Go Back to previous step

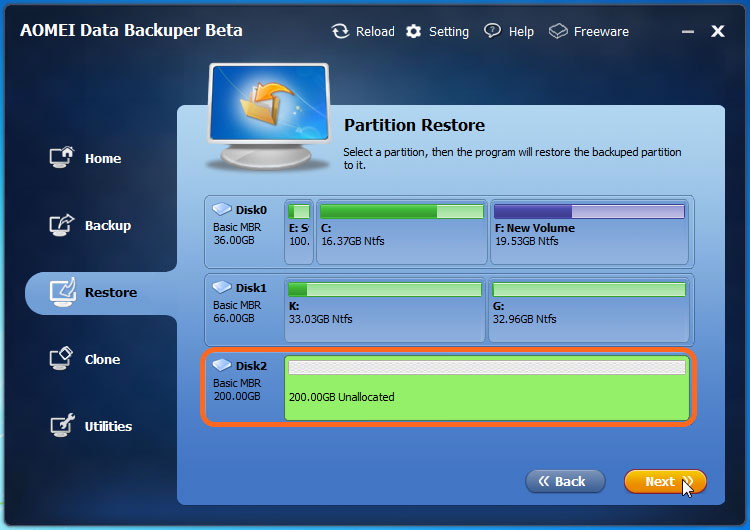pos(565,481)
